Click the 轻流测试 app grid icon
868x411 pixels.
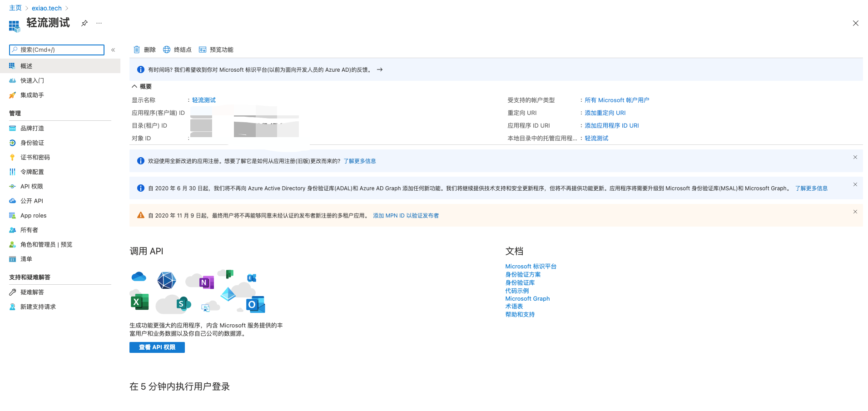coord(15,26)
